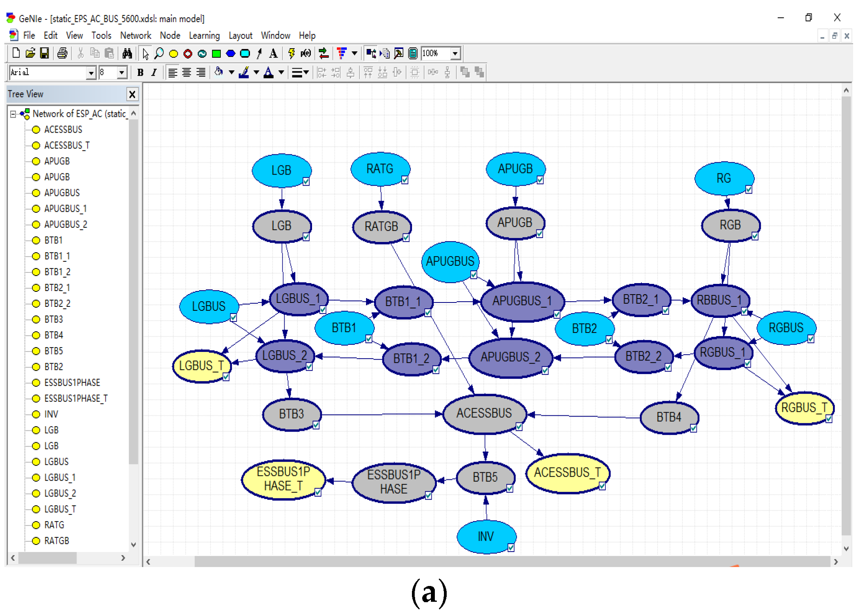Toggle the checkmark on the INV node

[511, 547]
